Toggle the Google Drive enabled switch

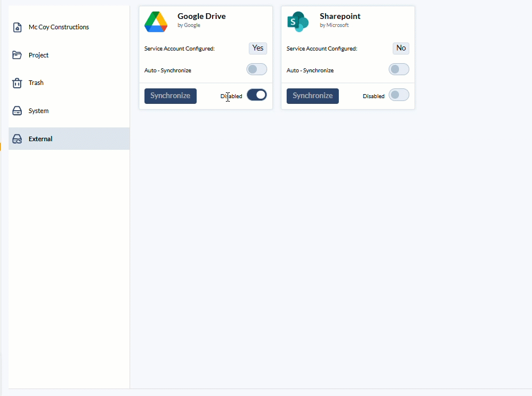tap(257, 95)
